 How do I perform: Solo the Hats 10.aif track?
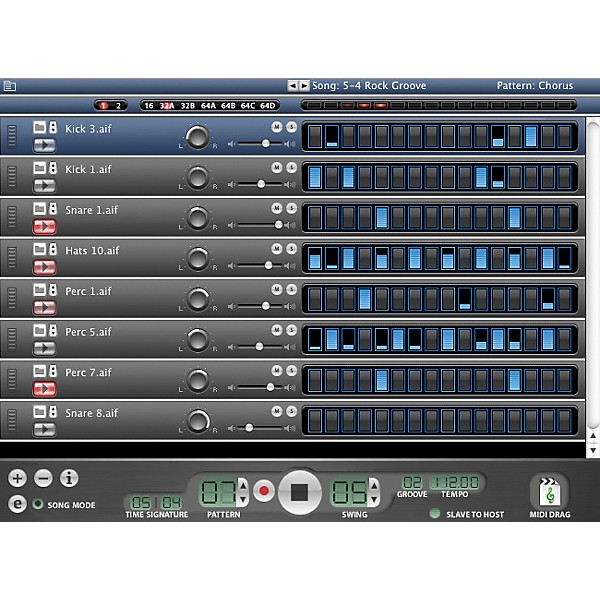[x=292, y=249]
